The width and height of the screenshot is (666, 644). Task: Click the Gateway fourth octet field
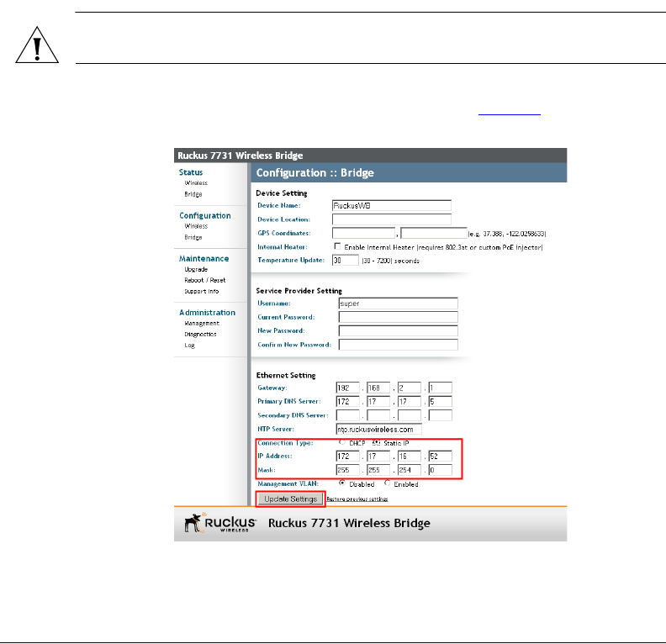point(441,388)
